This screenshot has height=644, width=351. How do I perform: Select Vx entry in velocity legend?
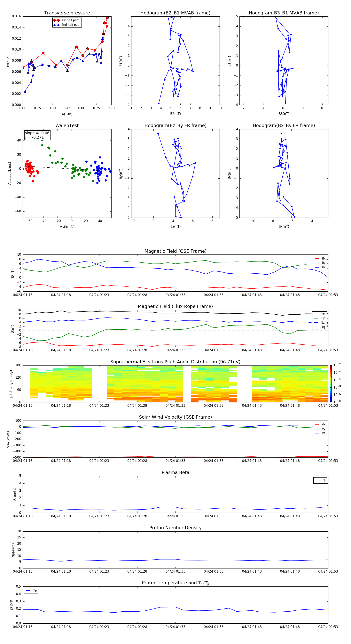[x=320, y=424]
